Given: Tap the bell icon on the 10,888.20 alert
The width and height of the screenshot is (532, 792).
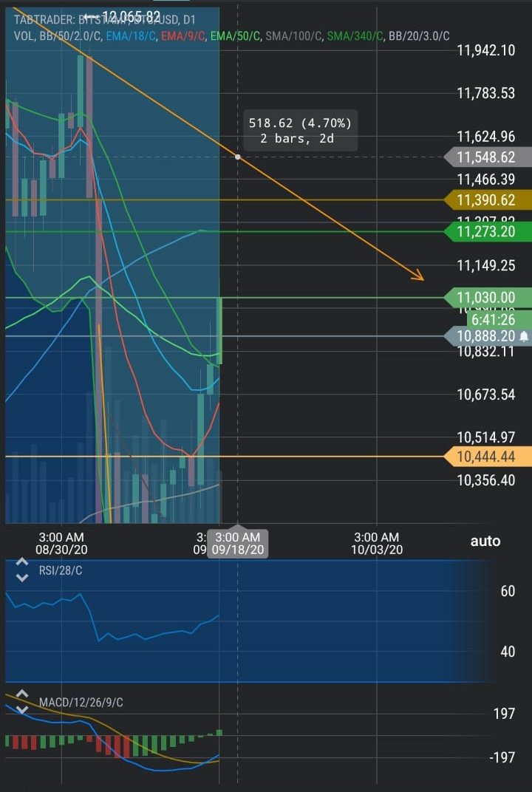Looking at the screenshot, I should click(x=524, y=336).
